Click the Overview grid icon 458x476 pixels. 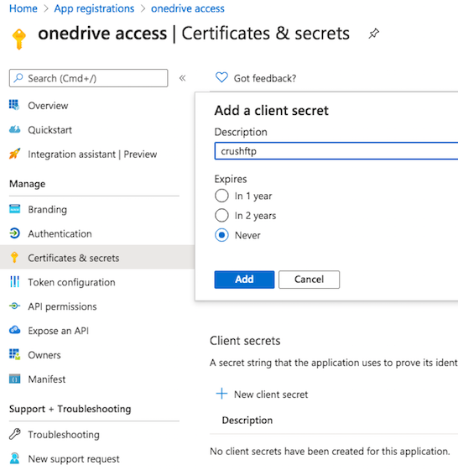tap(14, 105)
